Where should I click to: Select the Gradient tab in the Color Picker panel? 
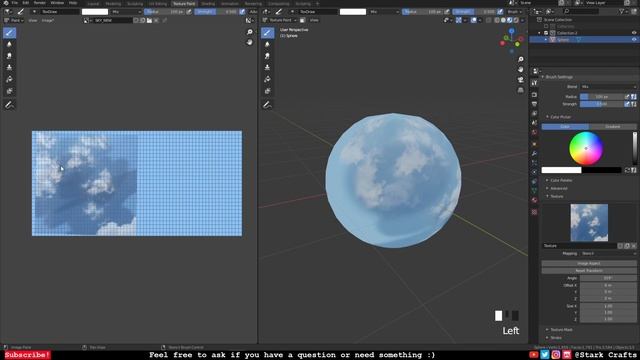(x=613, y=127)
